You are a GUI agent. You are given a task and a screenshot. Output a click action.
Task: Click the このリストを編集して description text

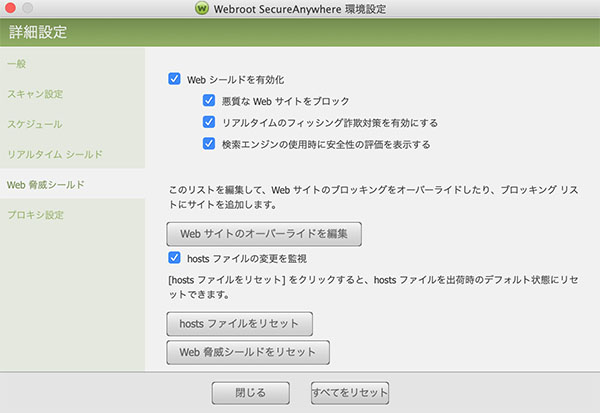(373, 197)
